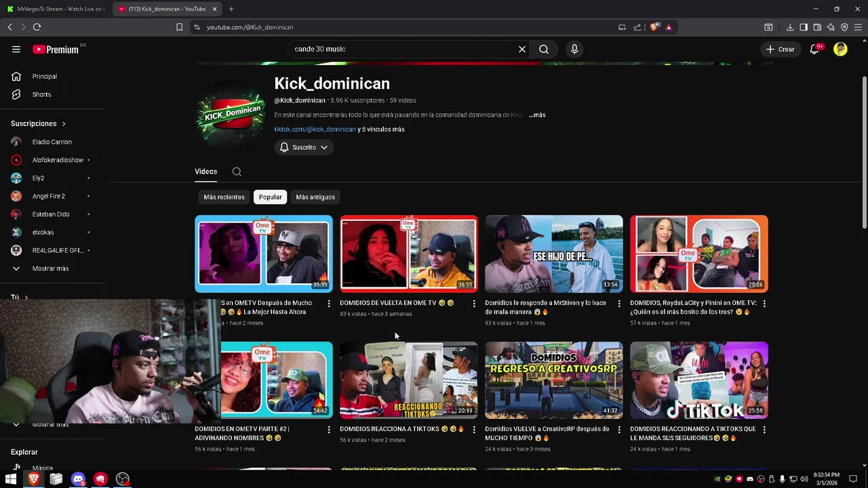The height and width of the screenshot is (488, 868).
Task: Open the REGRESO A CREATIVOSRP video thumbnail
Action: coord(554,380)
